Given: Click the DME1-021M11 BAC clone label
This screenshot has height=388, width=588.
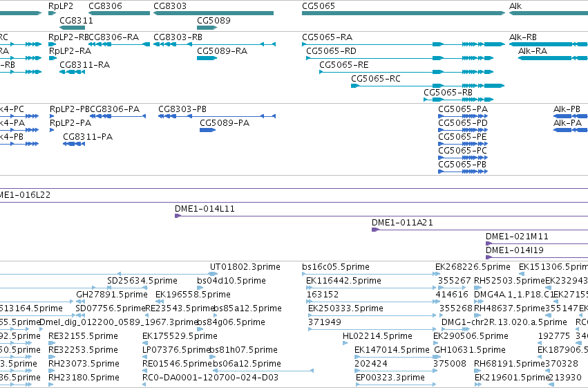Looking at the screenshot, I should click(x=517, y=237).
